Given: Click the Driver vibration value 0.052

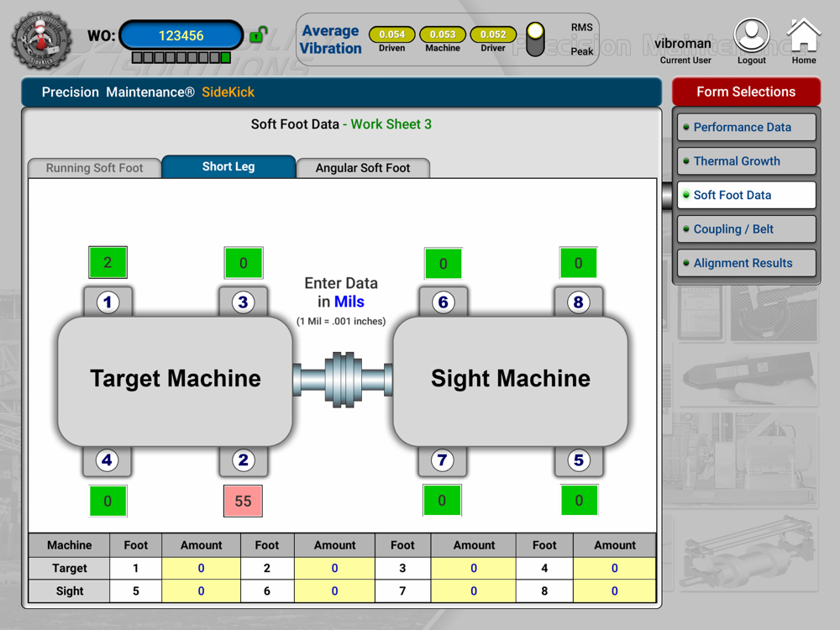Looking at the screenshot, I should click(493, 34).
